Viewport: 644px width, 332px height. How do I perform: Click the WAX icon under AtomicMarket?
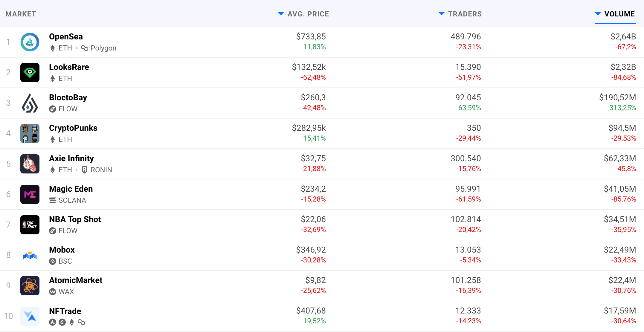(53, 292)
